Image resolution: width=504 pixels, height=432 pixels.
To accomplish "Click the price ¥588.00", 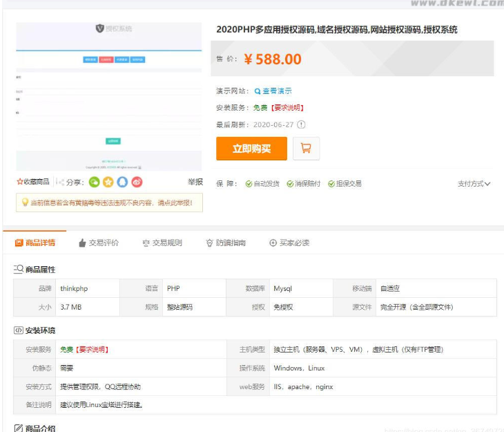I will coord(273,59).
